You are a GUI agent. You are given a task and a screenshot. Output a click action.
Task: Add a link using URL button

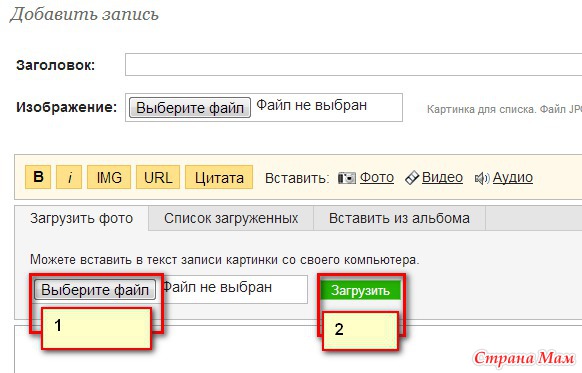158,177
